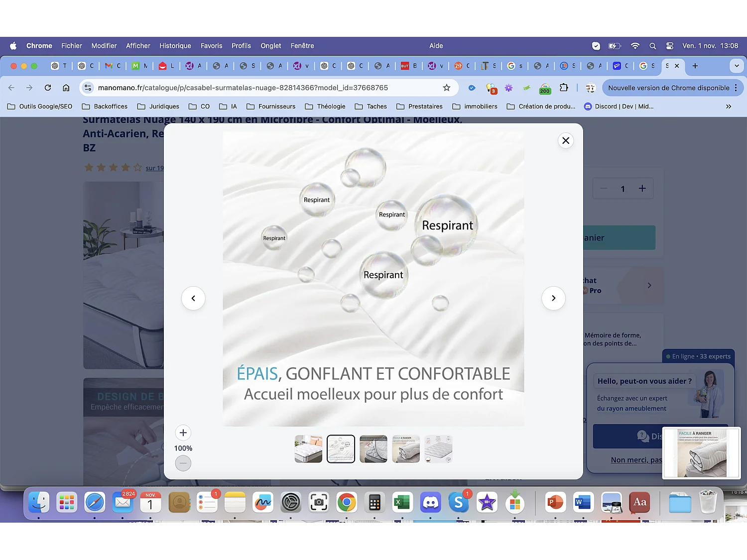Reload the page in Chrome
Viewport: 747px width, 560px height.
point(48,88)
